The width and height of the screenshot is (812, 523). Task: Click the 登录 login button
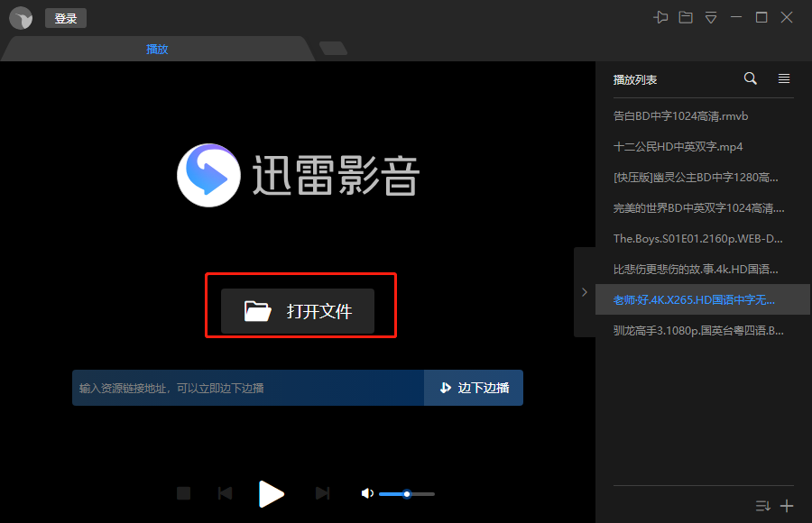(66, 18)
